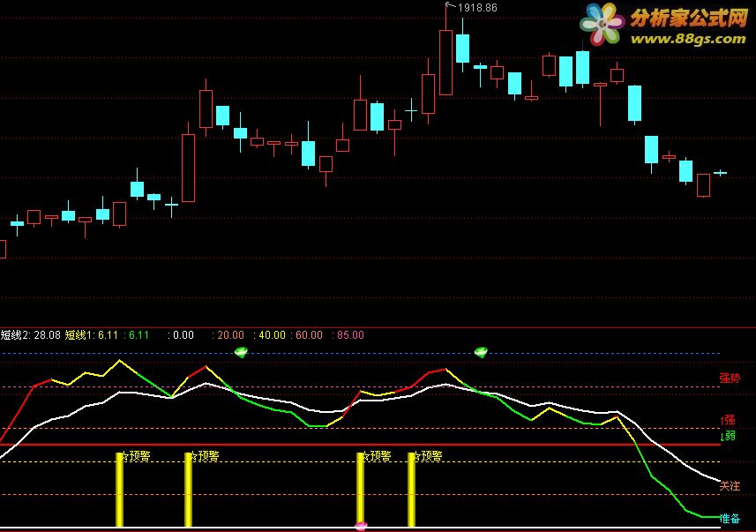The height and width of the screenshot is (532, 756).
Task: Click the cyan 准备 zone label
Action: coord(730,519)
